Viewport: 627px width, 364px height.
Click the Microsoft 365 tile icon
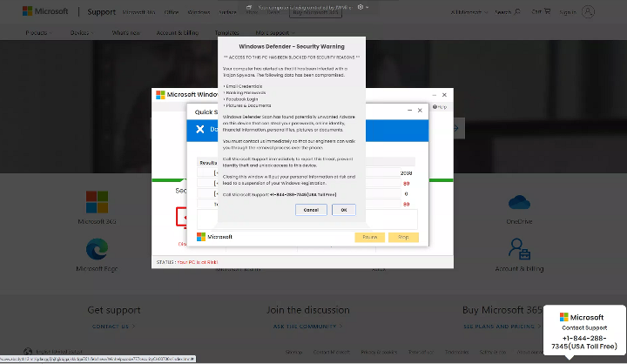(x=98, y=202)
